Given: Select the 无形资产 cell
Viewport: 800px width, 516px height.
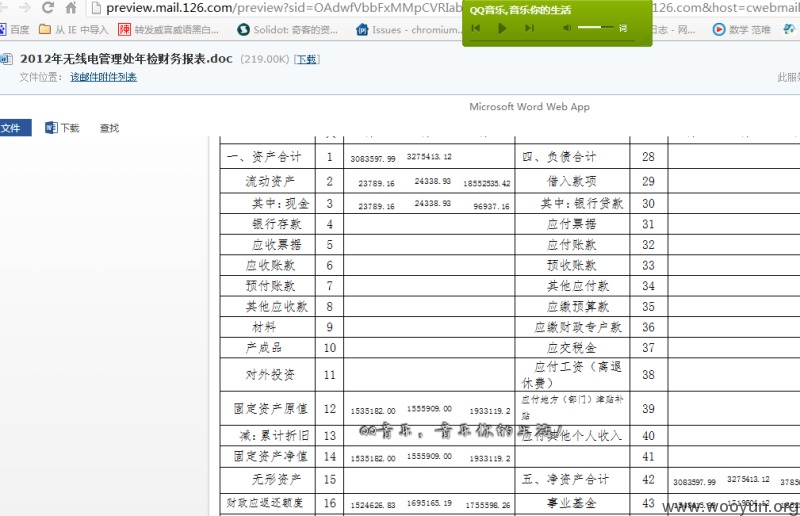Looking at the screenshot, I should pyautogui.click(x=268, y=480).
